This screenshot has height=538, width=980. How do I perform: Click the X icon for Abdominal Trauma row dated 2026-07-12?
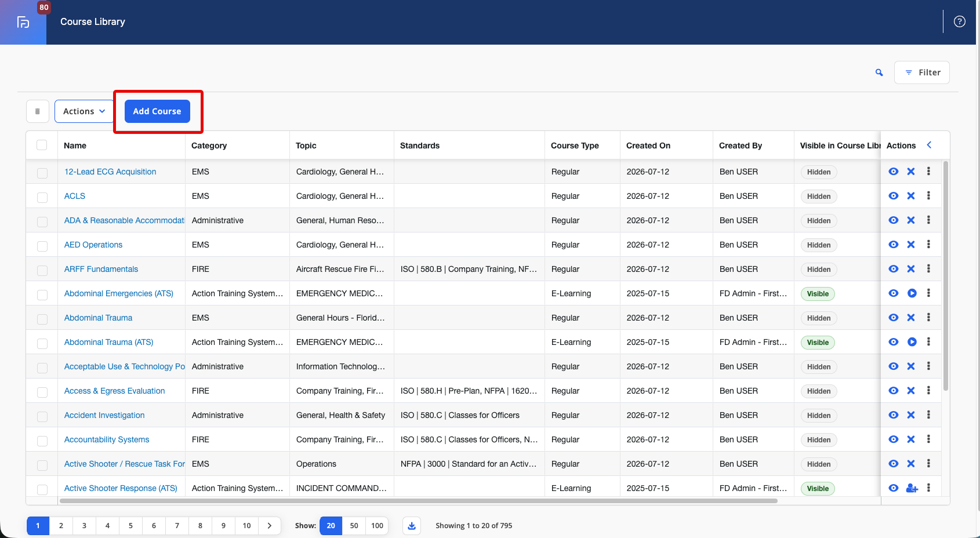911,318
